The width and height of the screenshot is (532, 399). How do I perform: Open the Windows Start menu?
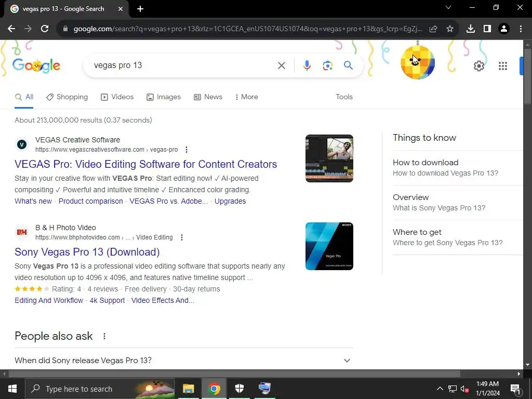pos(12,389)
